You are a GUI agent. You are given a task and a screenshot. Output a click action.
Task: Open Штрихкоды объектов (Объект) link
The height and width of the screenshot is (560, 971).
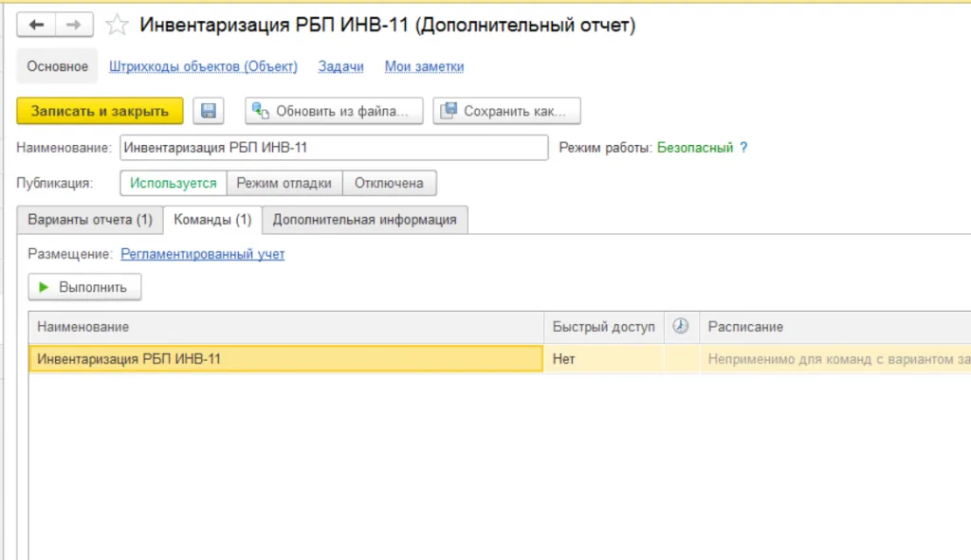pos(203,66)
